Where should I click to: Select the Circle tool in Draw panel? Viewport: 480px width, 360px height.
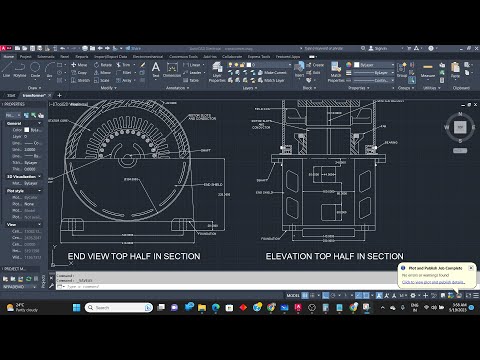click(35, 70)
